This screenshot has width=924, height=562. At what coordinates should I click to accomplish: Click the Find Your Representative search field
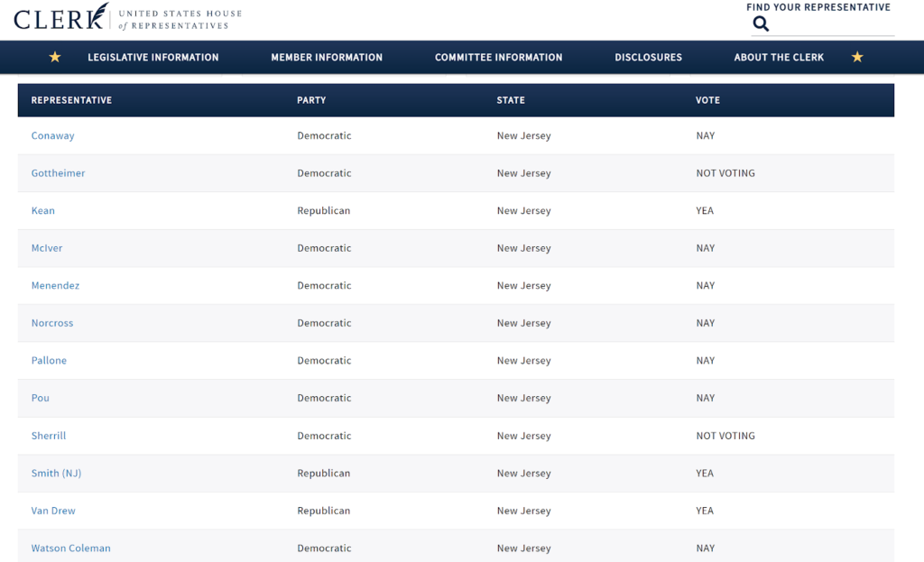coord(823,24)
